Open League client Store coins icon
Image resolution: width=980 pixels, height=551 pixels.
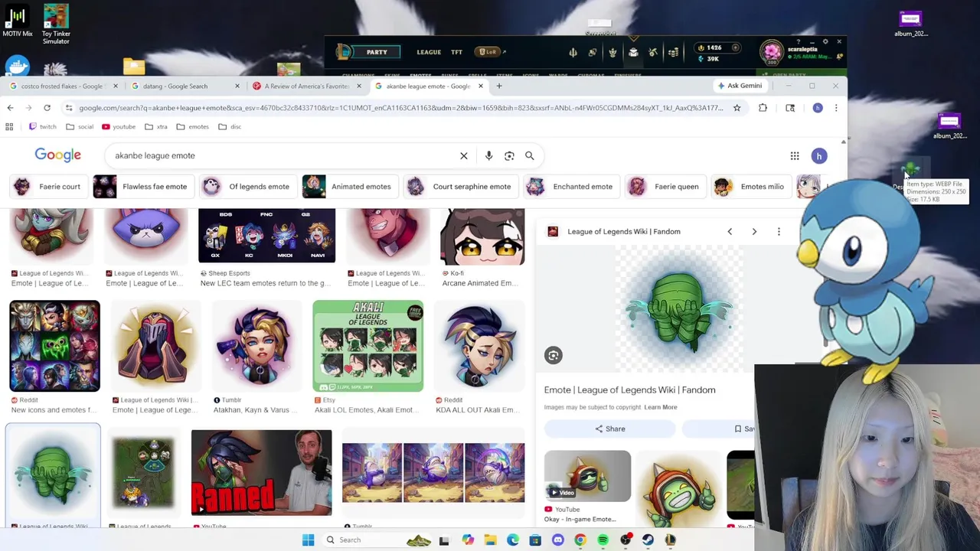pos(673,52)
